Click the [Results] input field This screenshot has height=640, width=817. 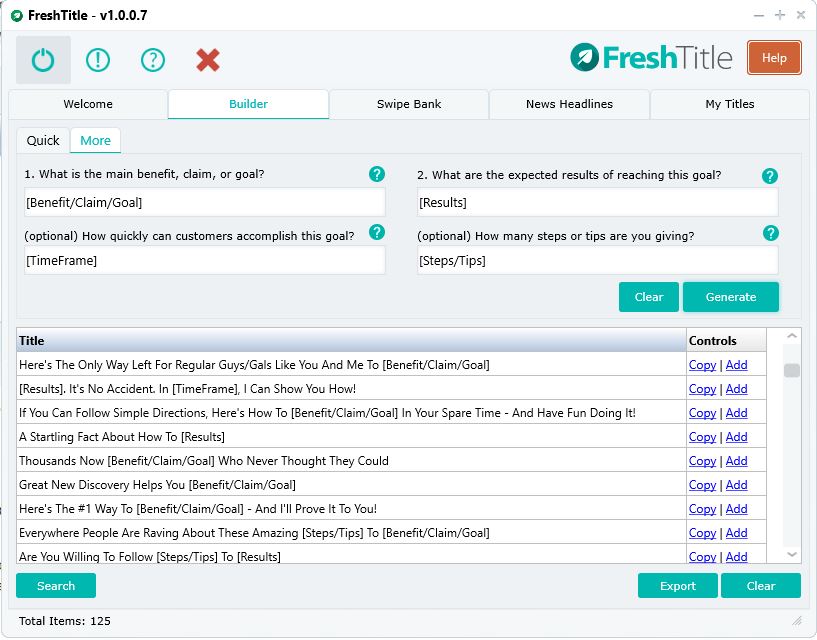pos(598,202)
